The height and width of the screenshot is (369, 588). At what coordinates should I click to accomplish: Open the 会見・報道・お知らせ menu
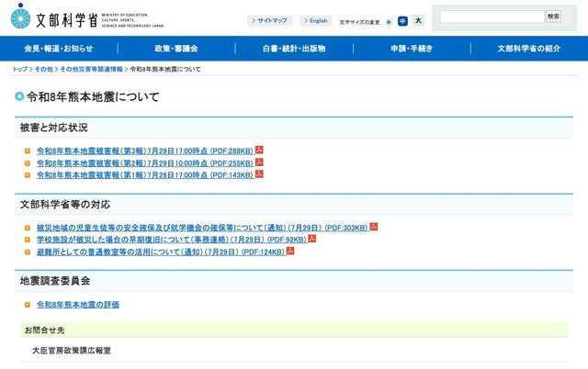[x=59, y=49]
